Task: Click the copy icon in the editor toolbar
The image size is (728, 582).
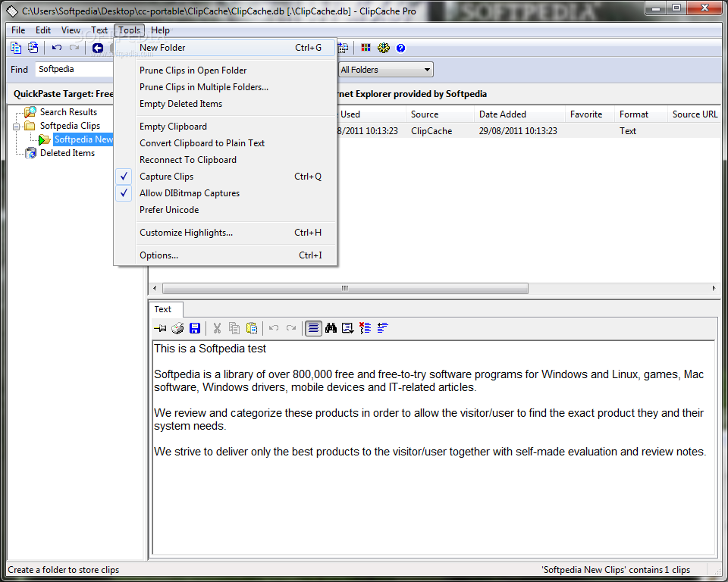Action: coord(234,329)
